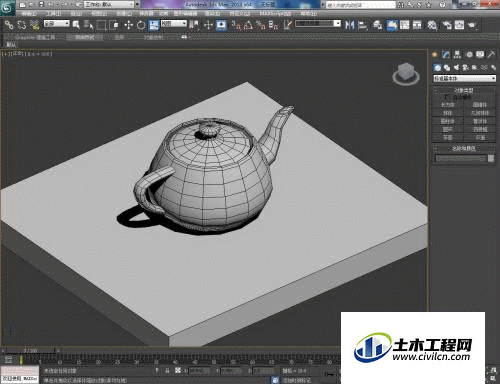This screenshot has width=500, height=384.
Task: Click the Select and Manipulate icon
Action: pos(208,25)
